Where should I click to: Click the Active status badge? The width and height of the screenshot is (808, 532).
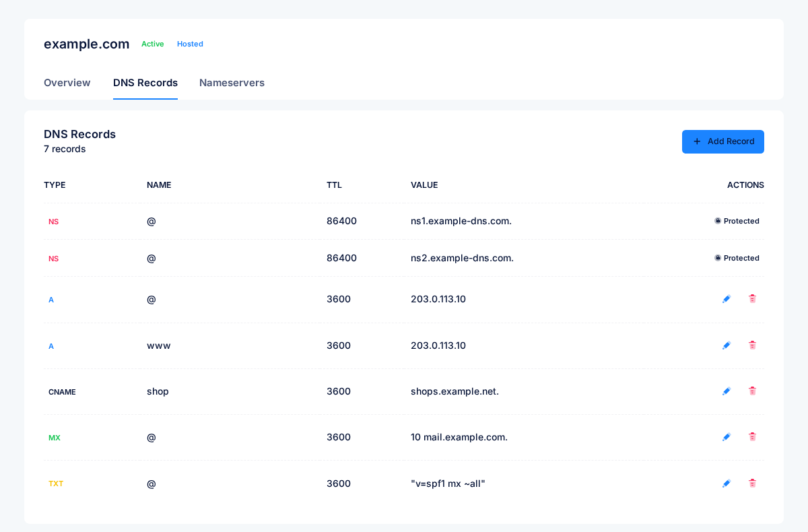[153, 44]
